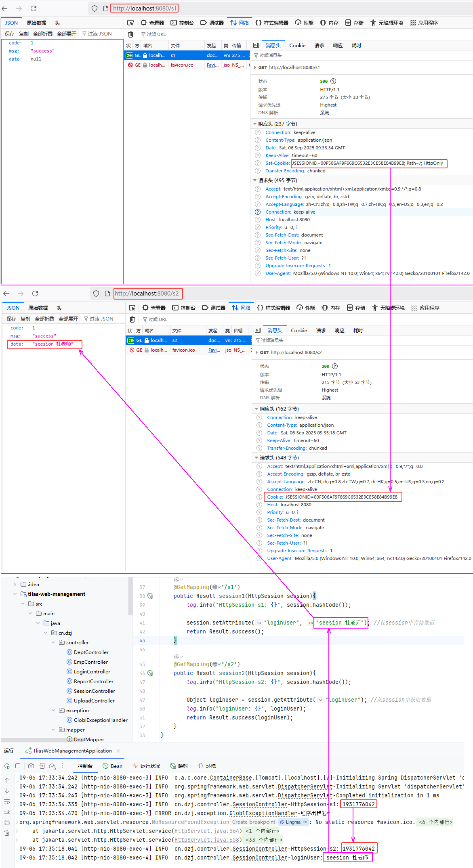Reload the page in the /s2 browser
The width and height of the screenshot is (473, 868).
pos(35,294)
